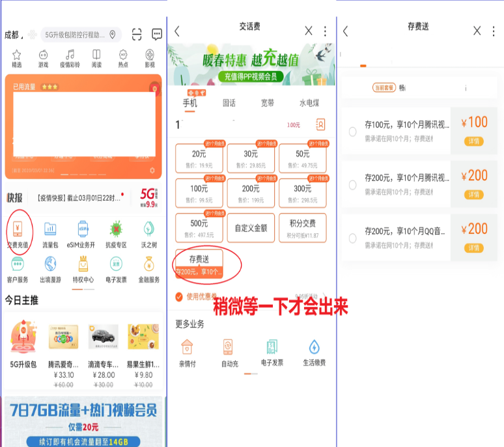This screenshot has height=447, width=504.
Task: Open the contacts picker icon beside phone number
Action: click(320, 124)
